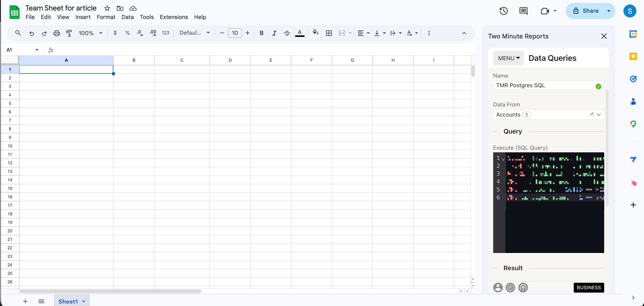Open the Insert menu
The image size is (644, 306).
point(83,17)
